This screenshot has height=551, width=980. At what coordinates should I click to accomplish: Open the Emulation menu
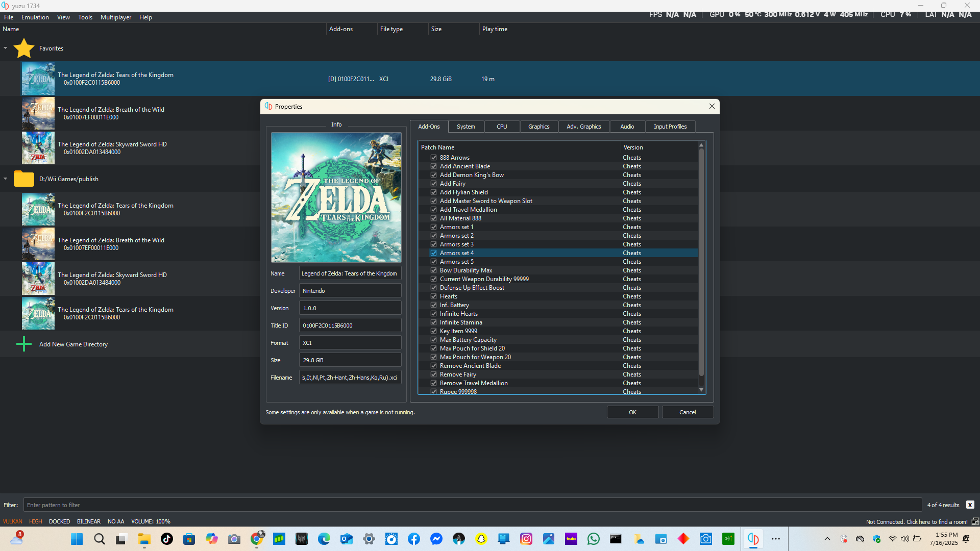35,17
